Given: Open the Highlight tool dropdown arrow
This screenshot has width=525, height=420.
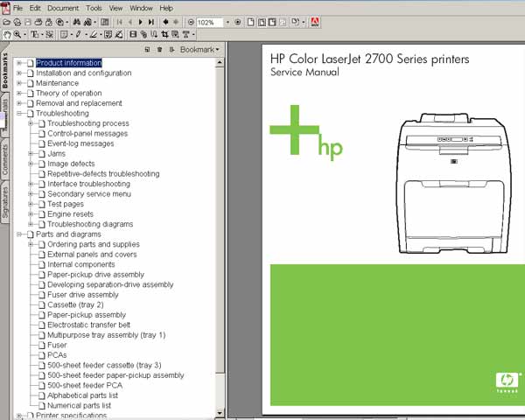Looking at the screenshot, I should (101, 34).
